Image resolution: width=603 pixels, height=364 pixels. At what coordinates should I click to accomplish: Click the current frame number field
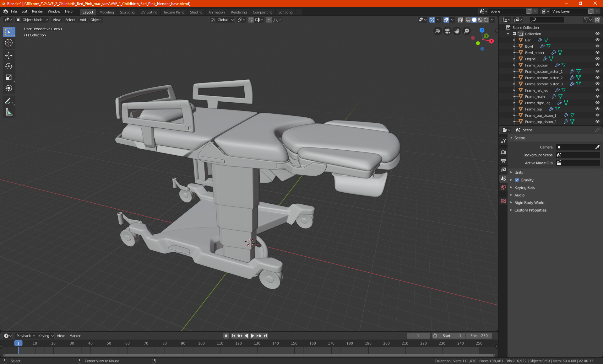coord(418,336)
